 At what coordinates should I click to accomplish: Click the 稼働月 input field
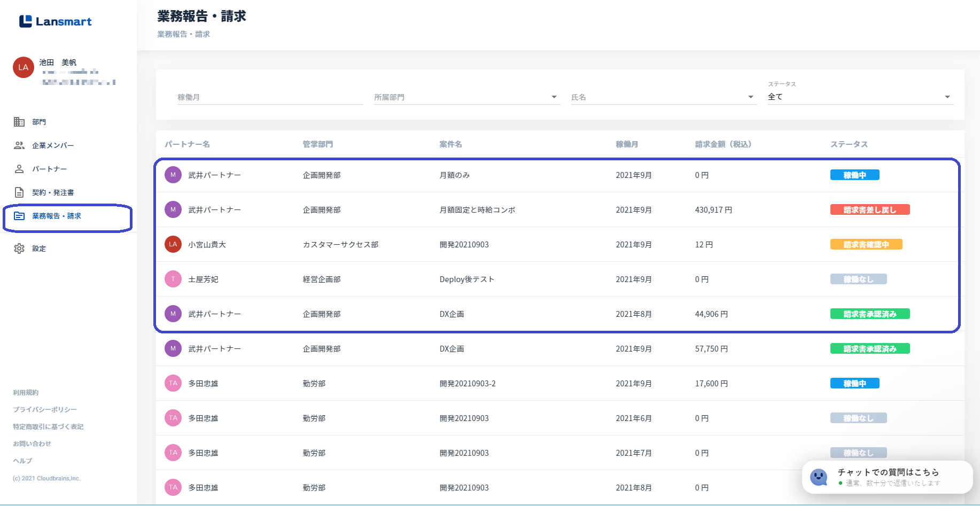[270, 97]
